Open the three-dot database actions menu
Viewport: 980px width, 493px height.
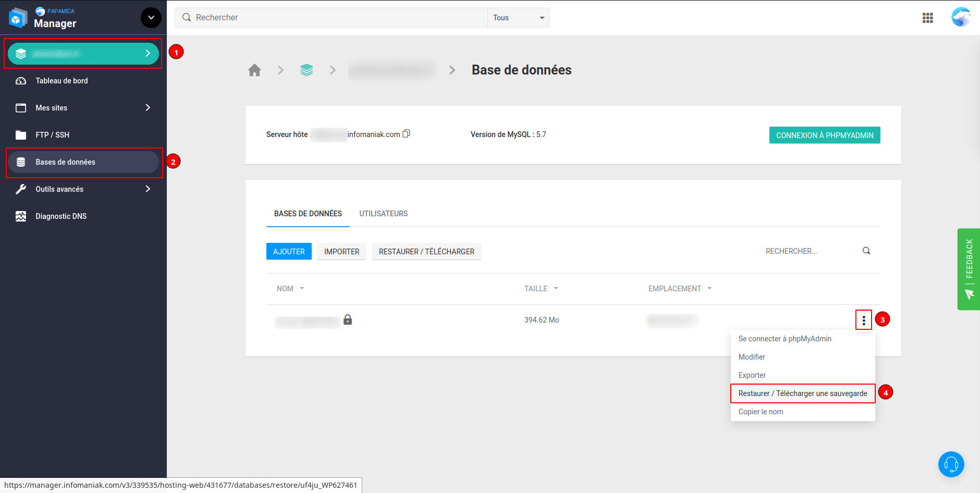[x=863, y=320]
